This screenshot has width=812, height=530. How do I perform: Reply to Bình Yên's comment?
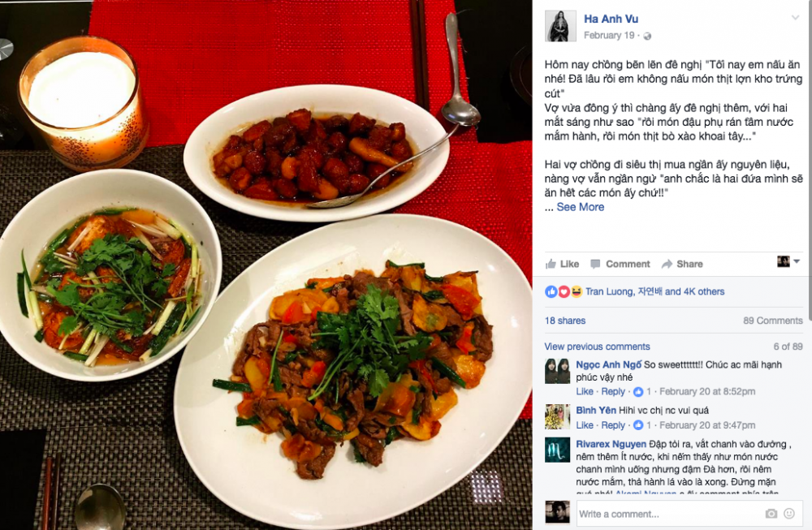[613, 425]
